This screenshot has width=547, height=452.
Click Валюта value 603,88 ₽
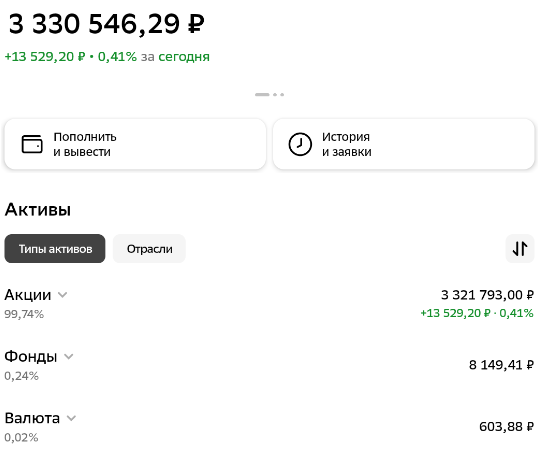pos(507,427)
